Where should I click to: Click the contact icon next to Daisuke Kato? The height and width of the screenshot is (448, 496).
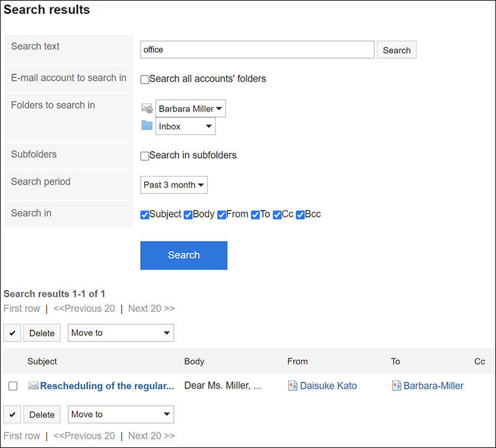click(293, 385)
